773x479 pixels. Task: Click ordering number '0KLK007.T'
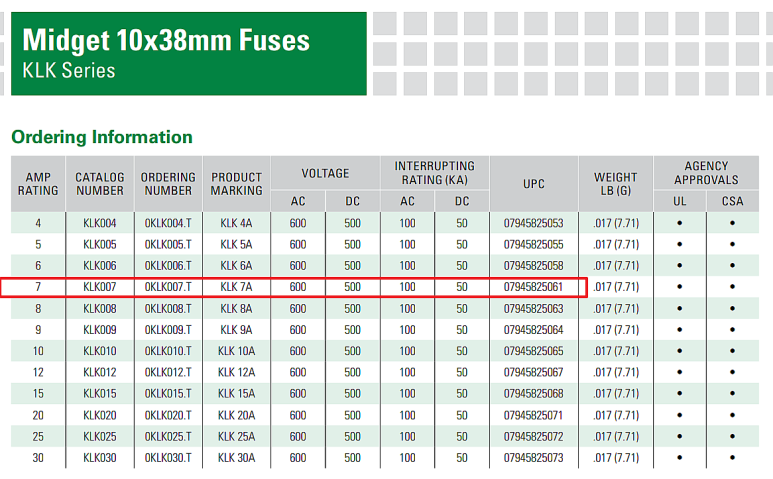[168, 287]
